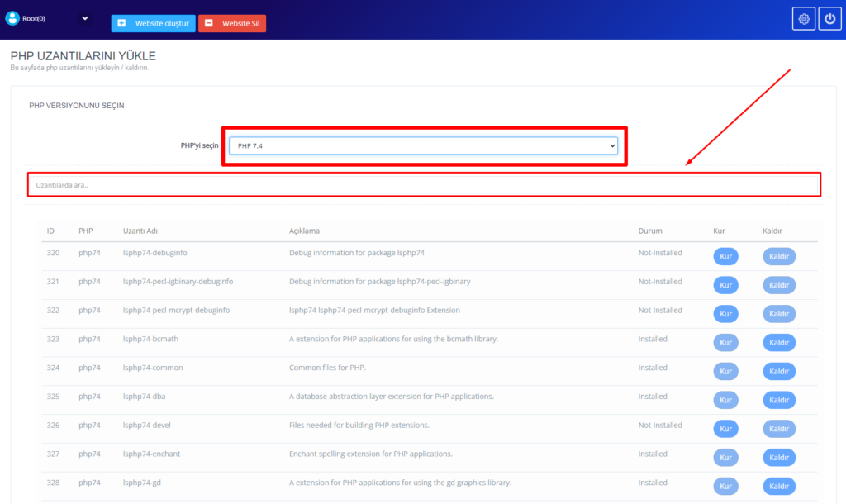The image size is (846, 504).
Task: Click the plus icon on Website oluştur
Action: [121, 23]
